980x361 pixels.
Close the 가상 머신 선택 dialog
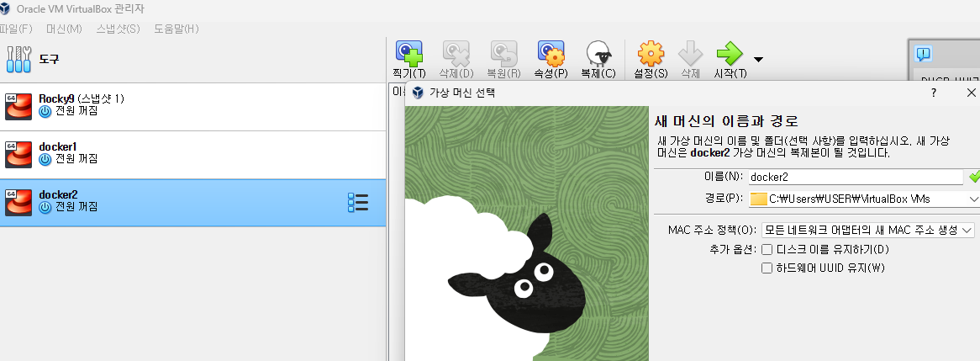971,93
